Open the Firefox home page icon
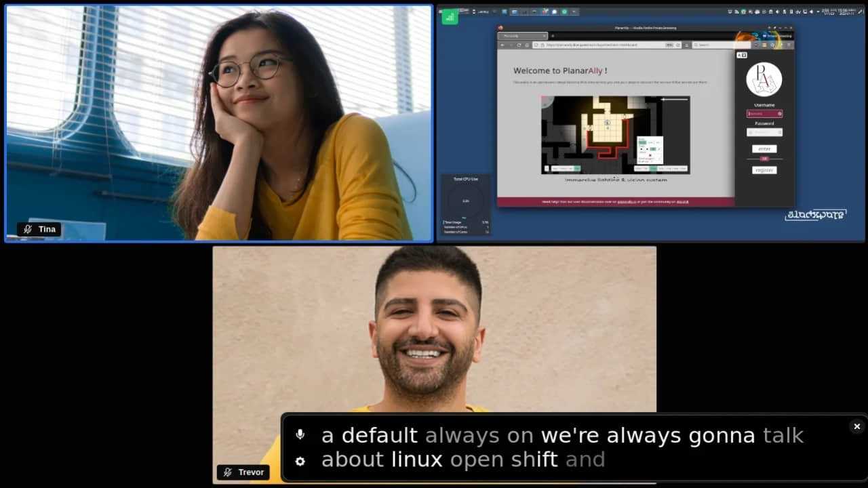Screen dimensions: 868x488 [x=527, y=45]
